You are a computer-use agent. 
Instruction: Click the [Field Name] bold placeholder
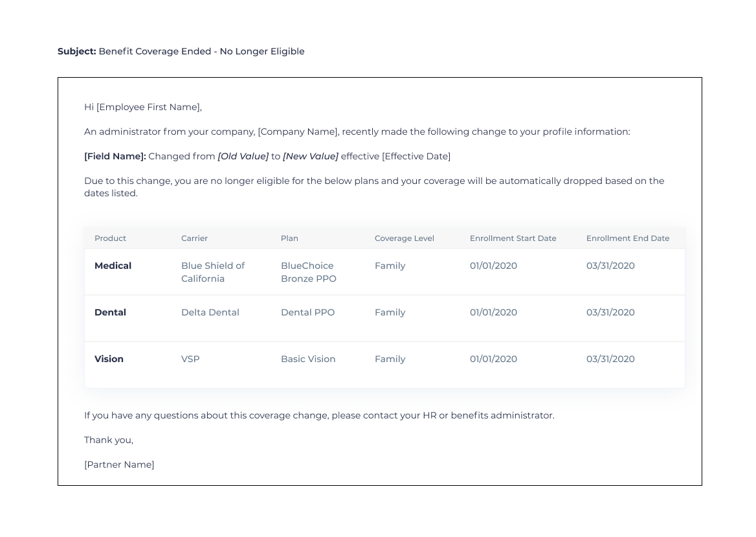pos(115,156)
